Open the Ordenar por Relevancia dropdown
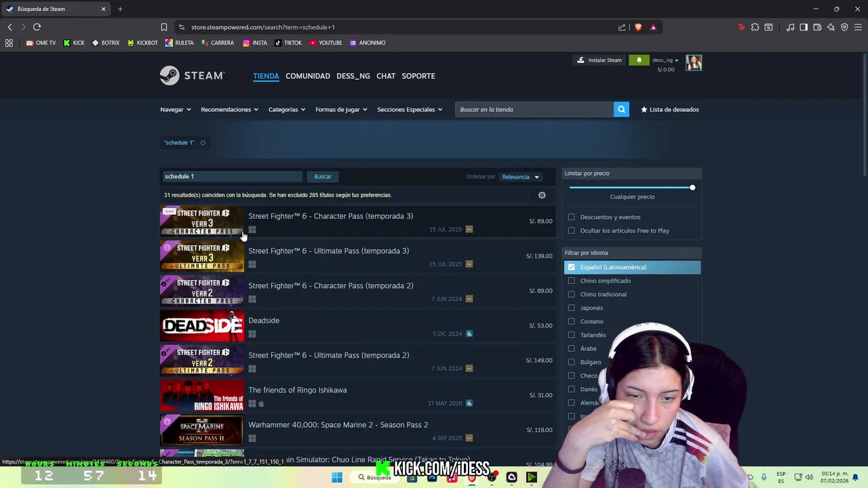The height and width of the screenshot is (488, 868). point(520,177)
